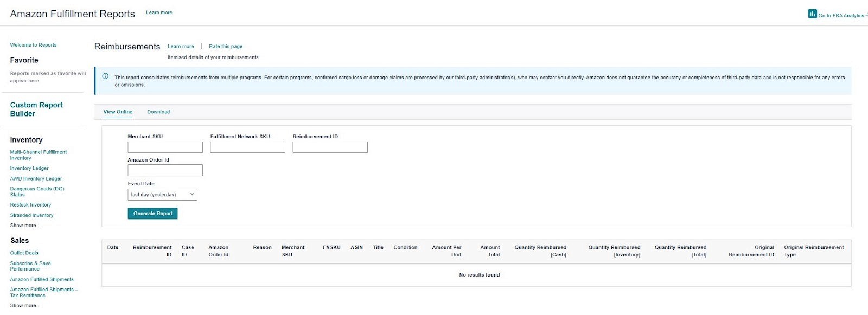This screenshot has width=868, height=315.
Task: Focus the Reimbursement ID input field
Action: (330, 147)
